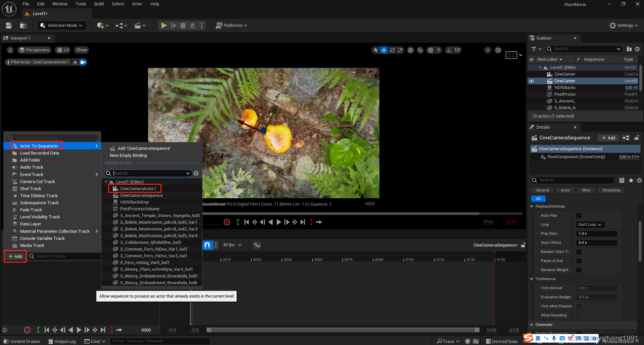
Task: Click the viewport hamburger options menu
Action: pos(10,50)
